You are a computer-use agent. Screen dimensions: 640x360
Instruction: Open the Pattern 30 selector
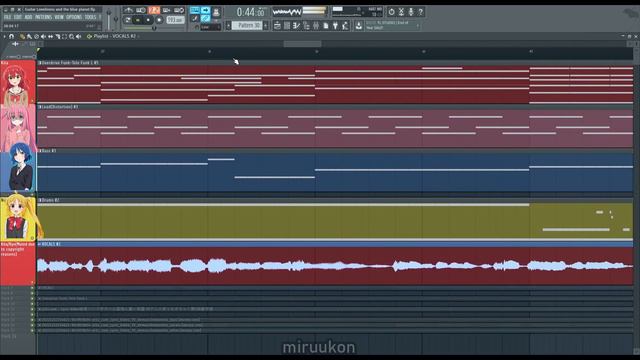point(247,26)
